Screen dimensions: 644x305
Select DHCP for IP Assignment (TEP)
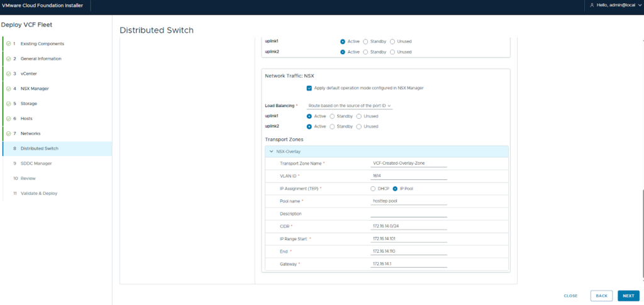(373, 189)
